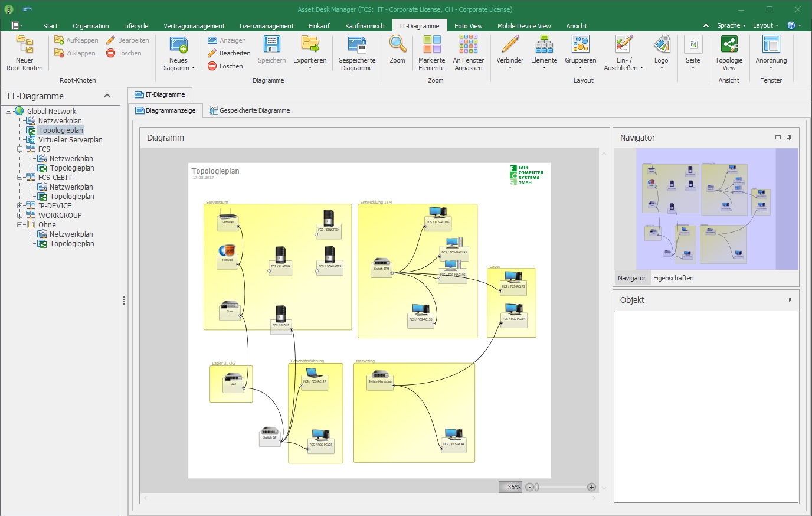The width and height of the screenshot is (812, 516).
Task: Open the Ein- / Ausschließen dropdown
Action: (623, 53)
